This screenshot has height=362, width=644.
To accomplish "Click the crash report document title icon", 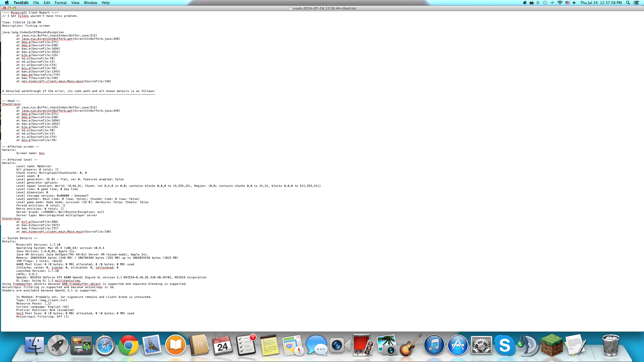I will point(290,8).
